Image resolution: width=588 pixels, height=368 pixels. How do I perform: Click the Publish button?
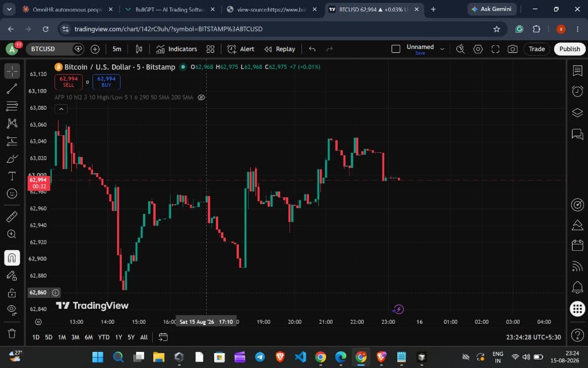point(570,49)
